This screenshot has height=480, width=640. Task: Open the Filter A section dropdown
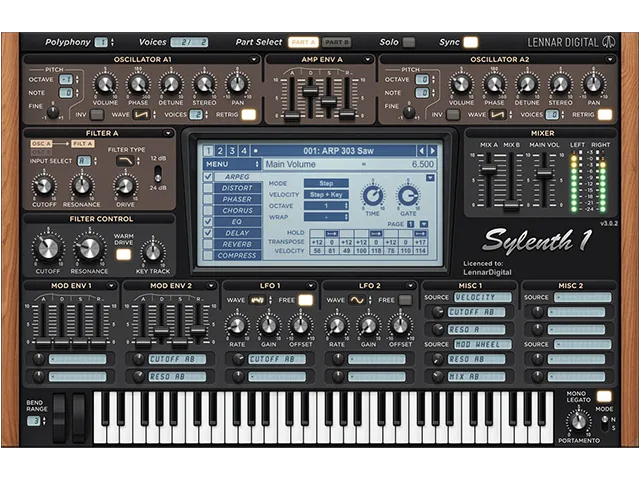(x=168, y=133)
